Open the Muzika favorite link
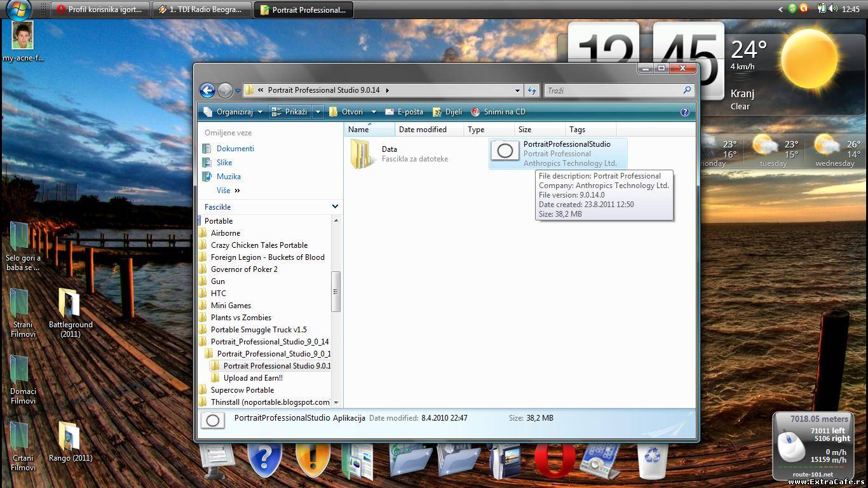 click(228, 177)
